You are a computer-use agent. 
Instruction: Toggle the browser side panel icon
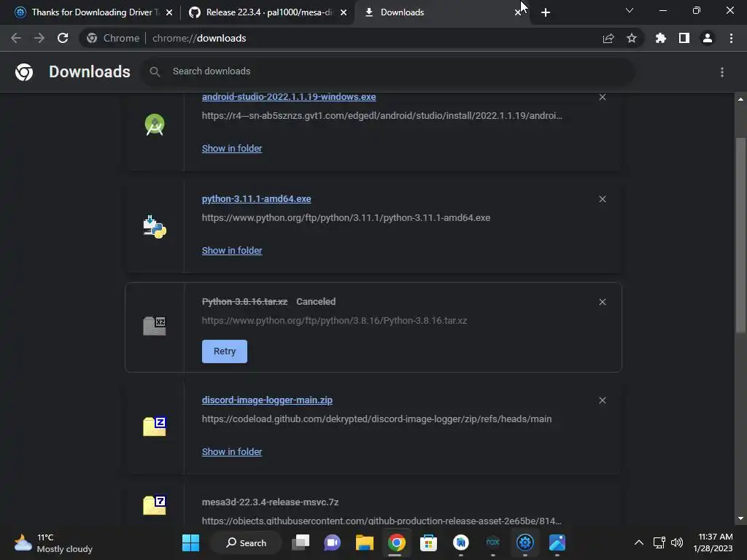click(x=684, y=38)
